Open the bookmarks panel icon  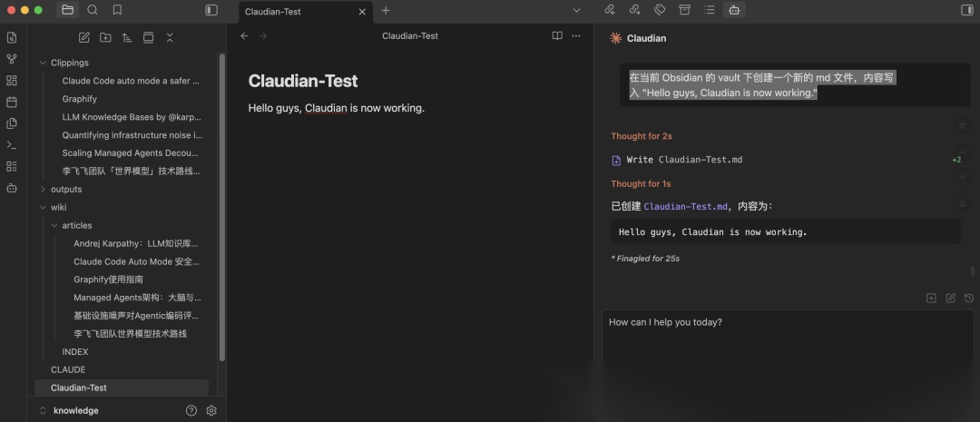(x=117, y=10)
